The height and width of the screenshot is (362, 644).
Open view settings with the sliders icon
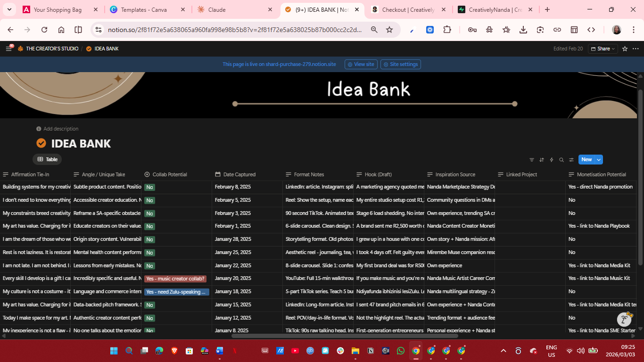tap(571, 160)
